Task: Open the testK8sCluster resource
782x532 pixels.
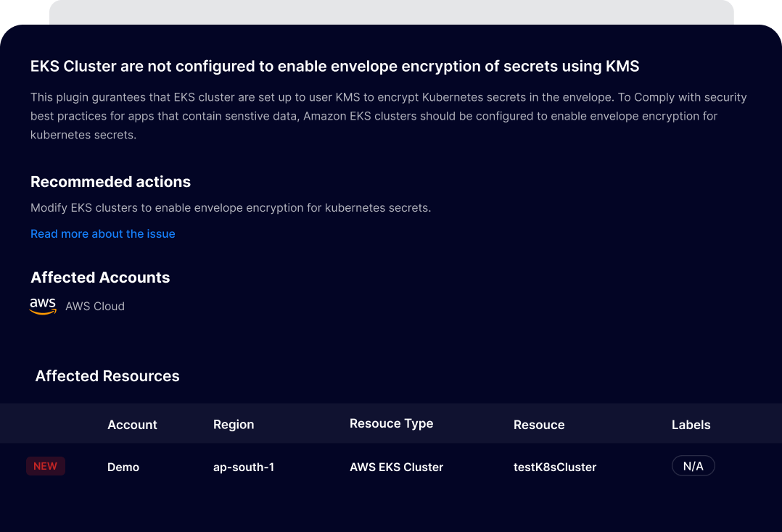Action: (x=554, y=467)
